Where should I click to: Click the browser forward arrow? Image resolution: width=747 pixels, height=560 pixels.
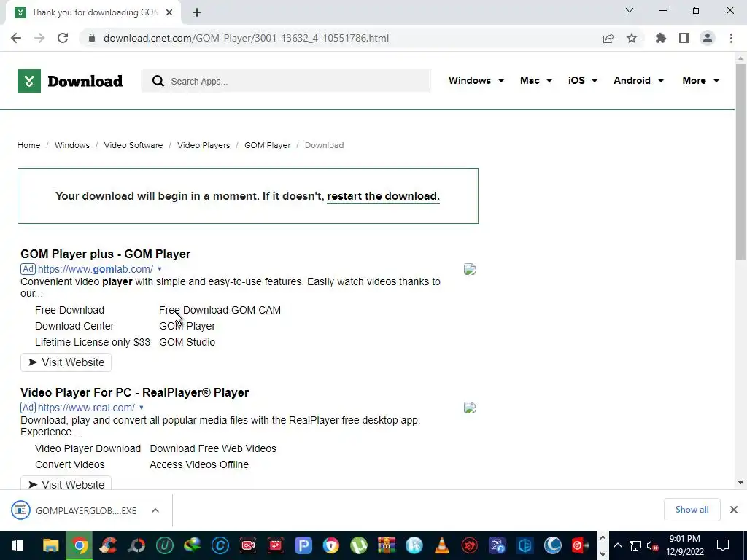[x=39, y=38]
